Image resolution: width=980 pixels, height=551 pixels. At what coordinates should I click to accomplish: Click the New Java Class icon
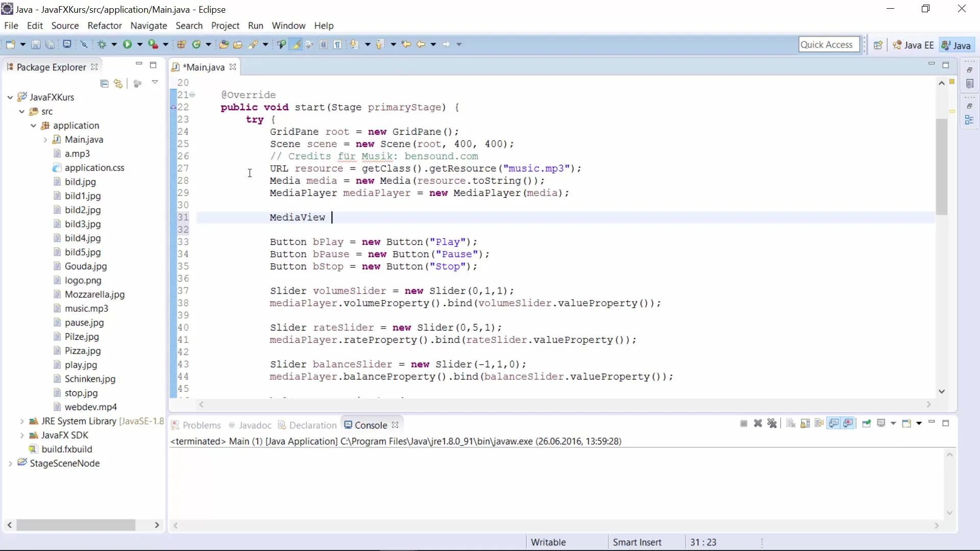point(196,44)
